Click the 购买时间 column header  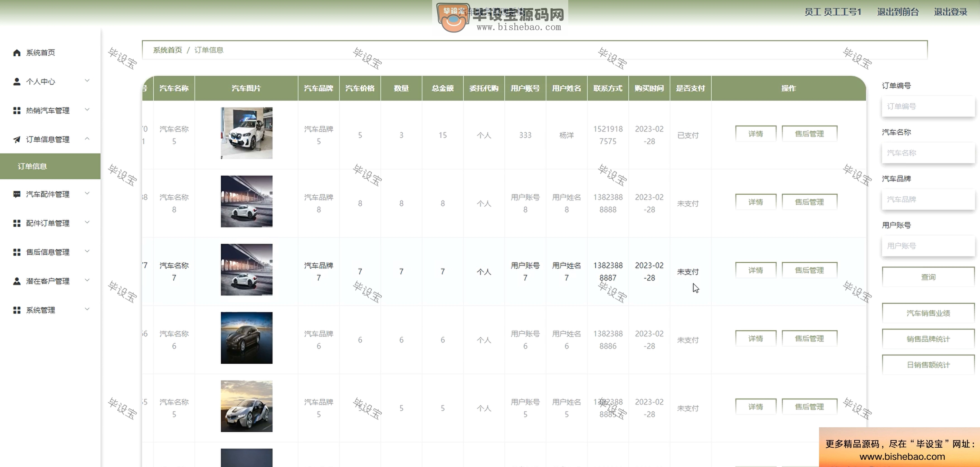click(649, 88)
